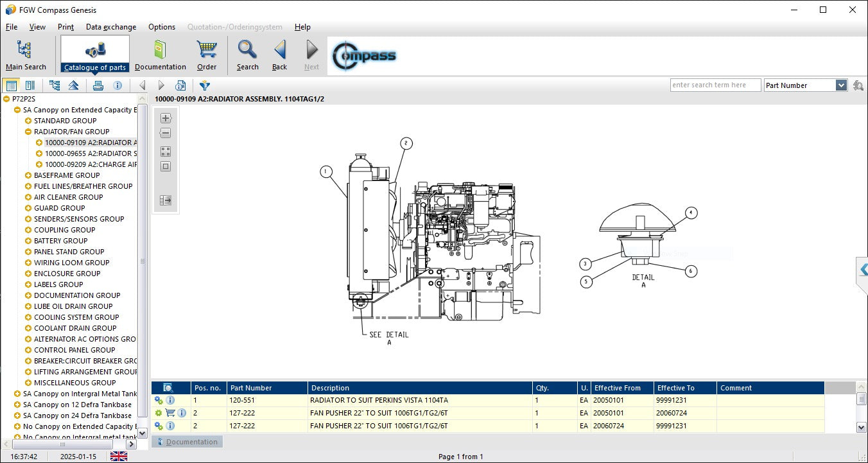Screen dimensions: 868x463
Task: Open the Main Search tool
Action: click(x=26, y=55)
